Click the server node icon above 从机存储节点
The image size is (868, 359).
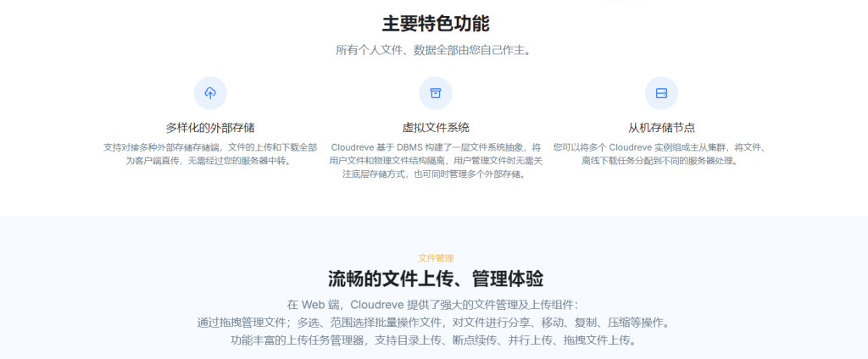[661, 92]
